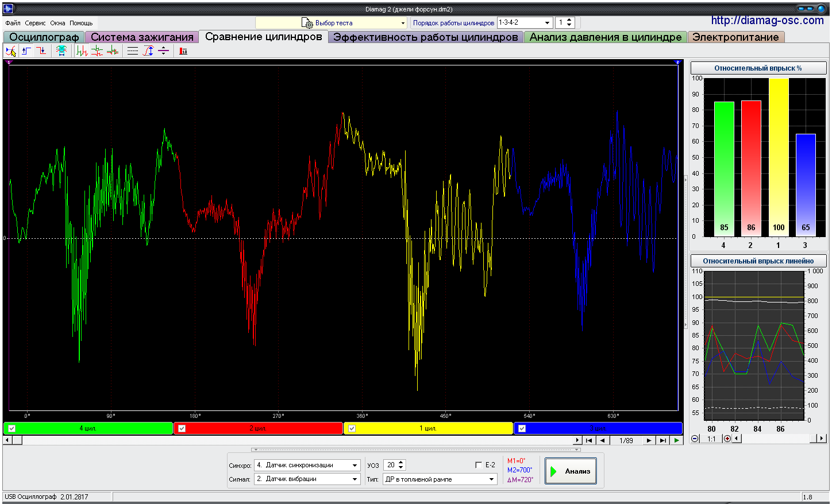Click linear chart scrollbar right arrow
832x504 pixels.
coord(822,439)
